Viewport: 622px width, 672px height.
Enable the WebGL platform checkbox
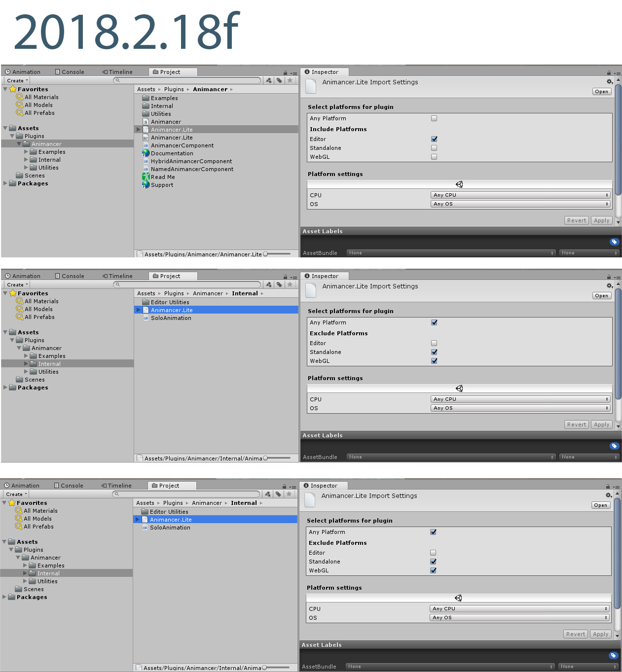pos(434,156)
